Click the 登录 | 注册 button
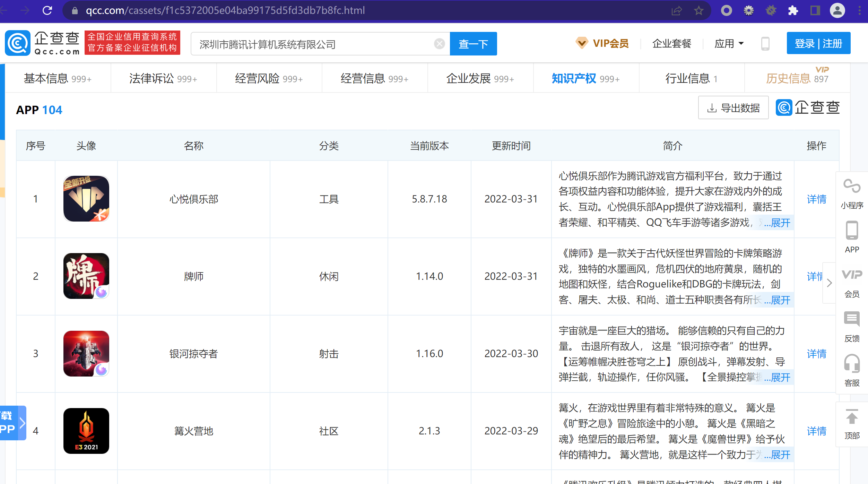868x484 pixels. coord(818,43)
